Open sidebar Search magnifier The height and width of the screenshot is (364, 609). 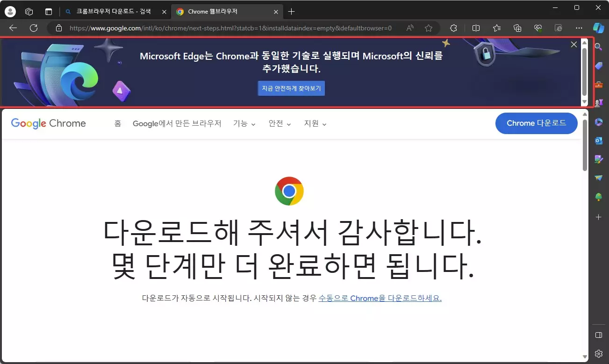point(598,47)
